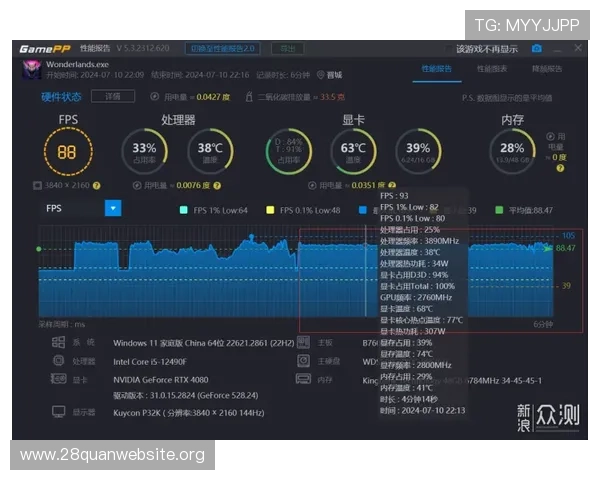Click the driver version 31.0.15.2824 text
Viewport: 600px width, 480px height.
click(186, 395)
